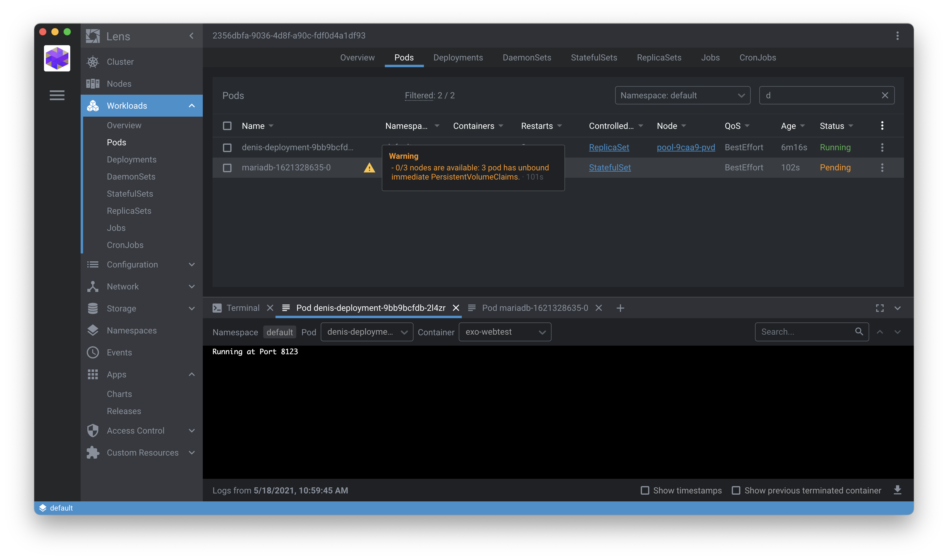948x560 pixels.
Task: Expand the Custom Resources section
Action: [x=192, y=453]
